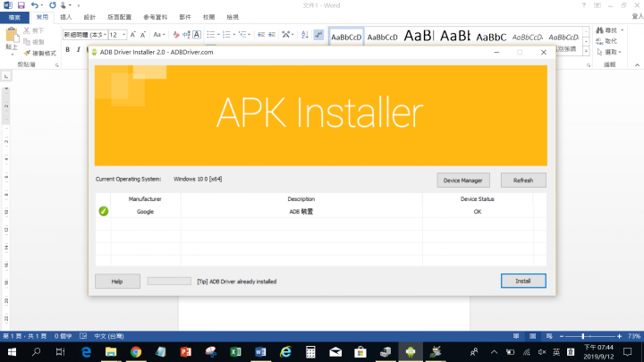Switch to the 設計 (Design) tab
Image resolution: width=644 pixels, height=362 pixels.
(x=89, y=17)
